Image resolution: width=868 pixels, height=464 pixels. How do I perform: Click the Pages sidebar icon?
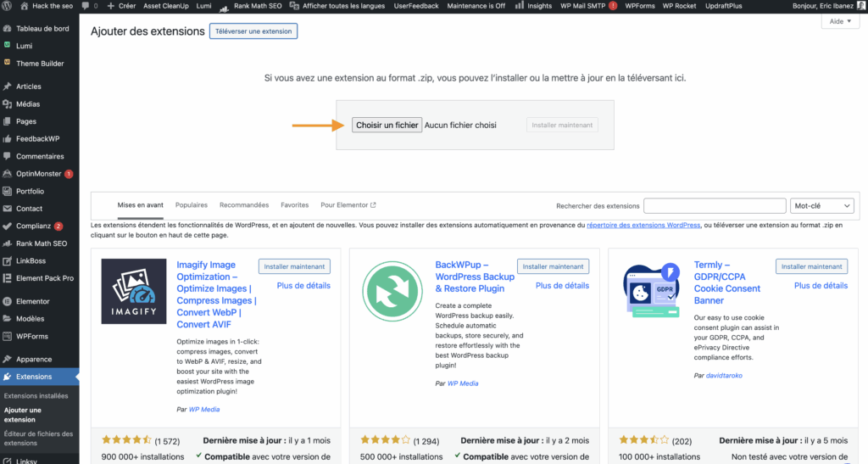click(7, 121)
